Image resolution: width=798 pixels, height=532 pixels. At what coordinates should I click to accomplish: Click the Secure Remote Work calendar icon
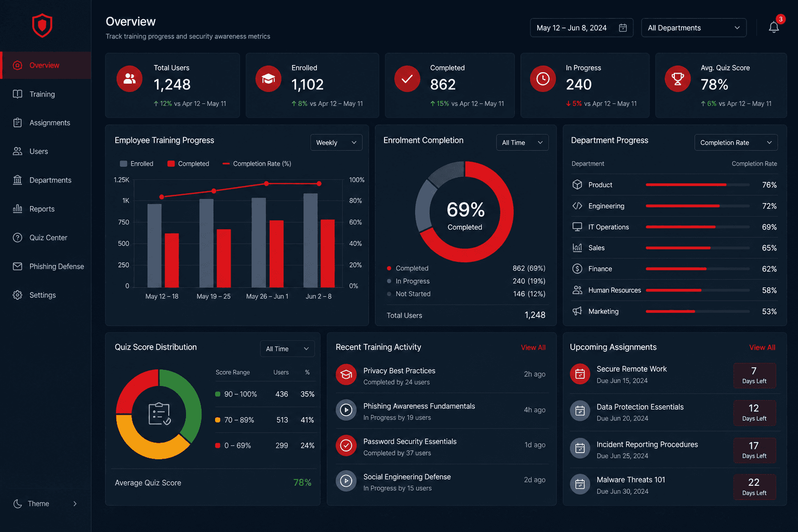point(580,374)
